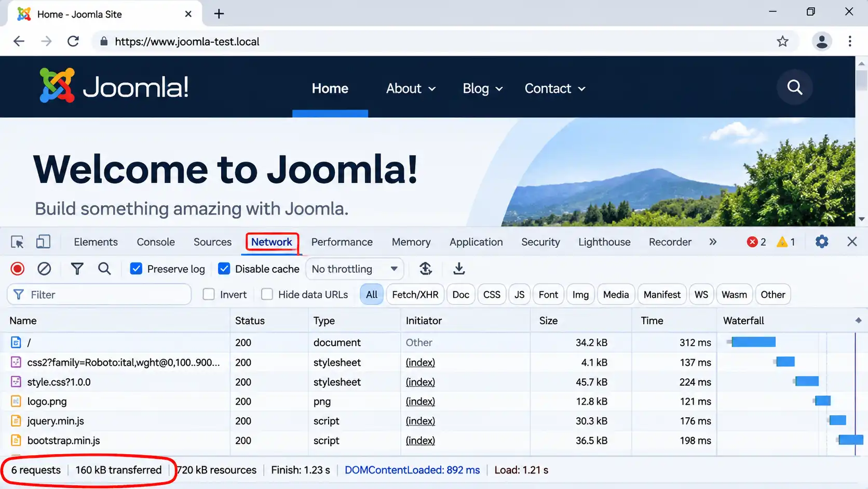Switch to the Elements tab
The height and width of the screenshot is (489, 868).
click(96, 242)
